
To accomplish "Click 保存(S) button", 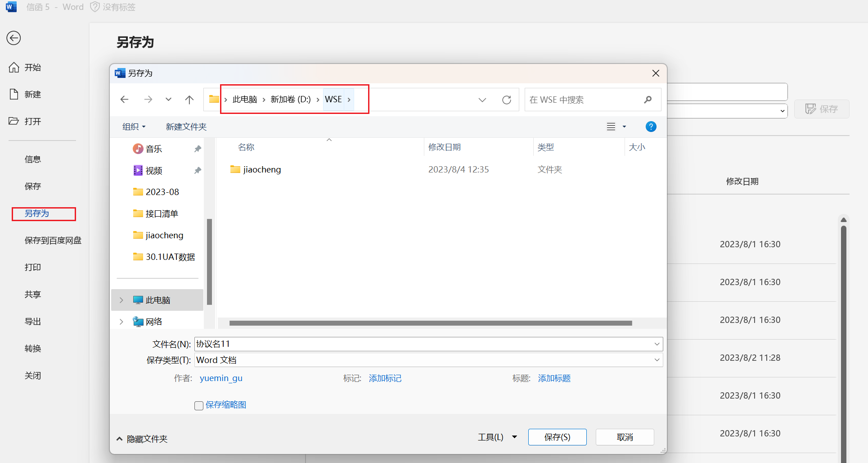I will pyautogui.click(x=558, y=437).
